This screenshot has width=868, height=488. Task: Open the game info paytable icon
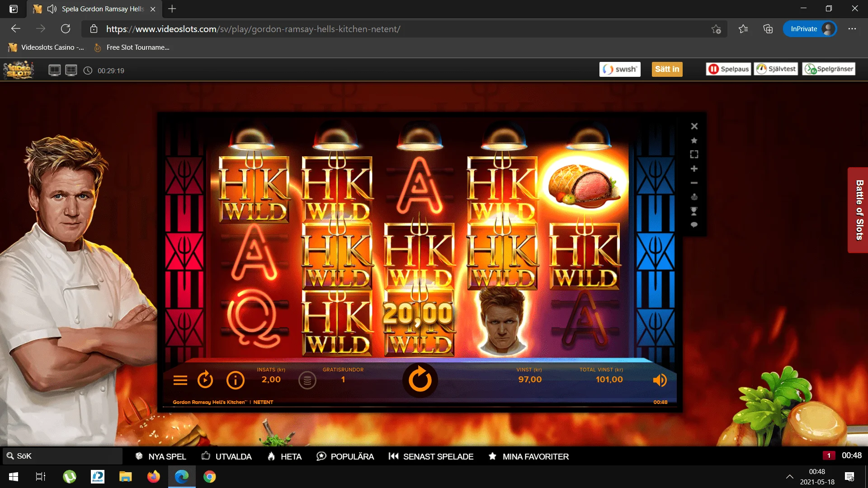click(x=235, y=380)
